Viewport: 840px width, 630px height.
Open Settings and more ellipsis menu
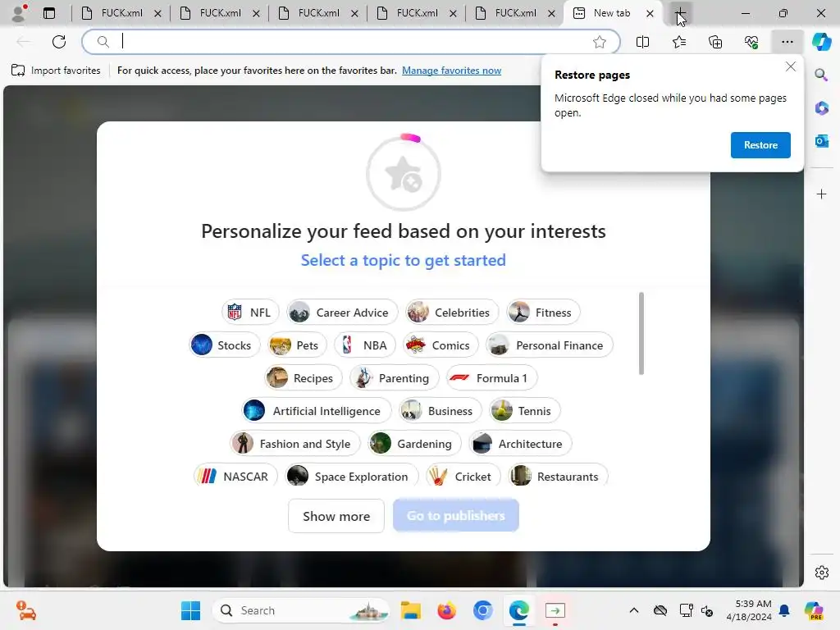click(787, 42)
